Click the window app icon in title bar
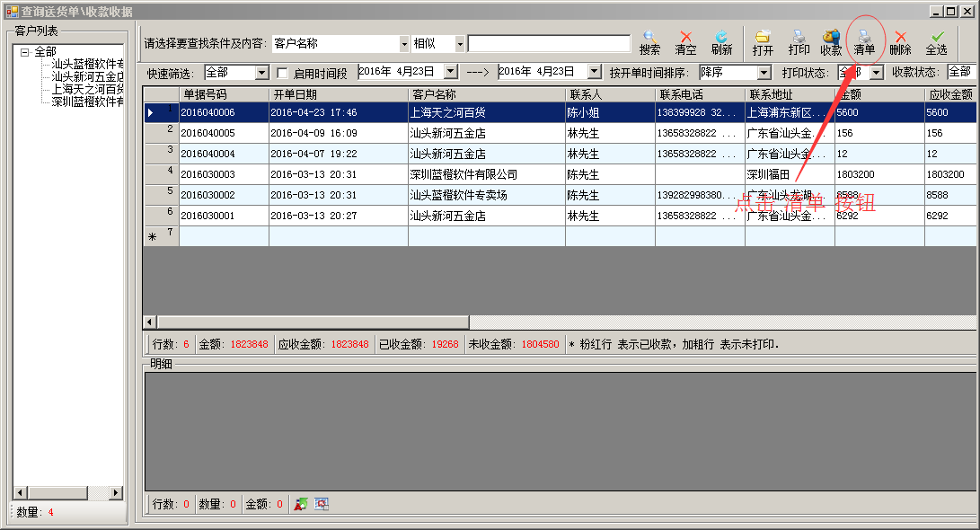The image size is (980, 530). 12,12
